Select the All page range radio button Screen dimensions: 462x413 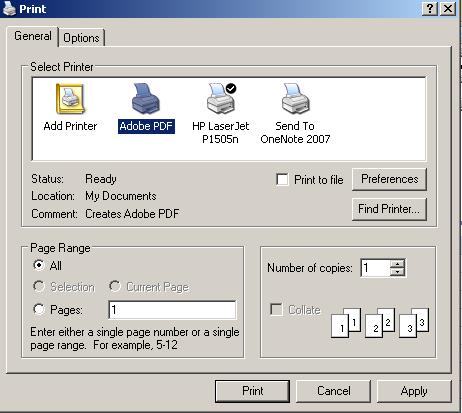click(39, 265)
